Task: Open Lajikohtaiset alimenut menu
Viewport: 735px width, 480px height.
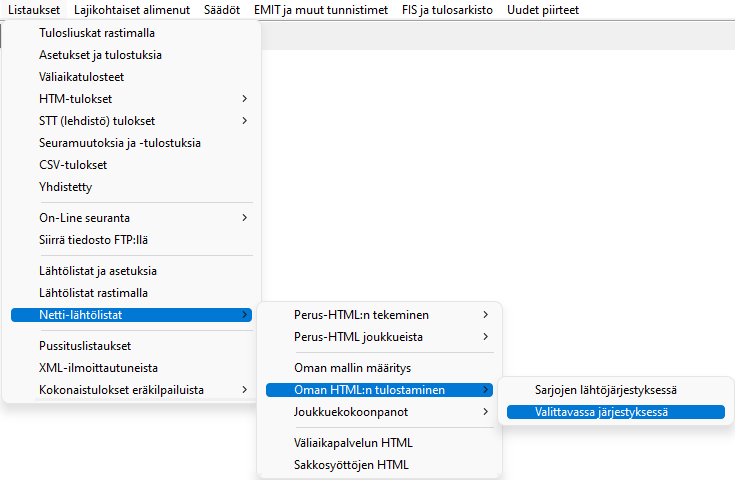Action: click(132, 10)
